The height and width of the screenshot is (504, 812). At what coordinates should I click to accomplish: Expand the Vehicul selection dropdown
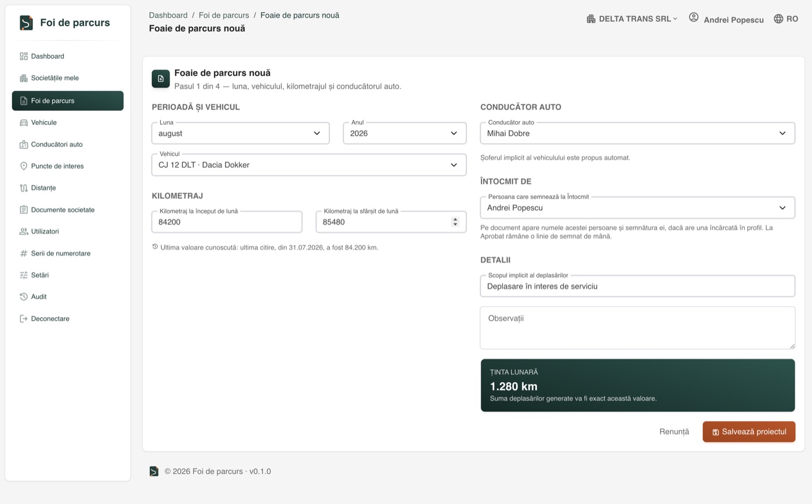coord(309,165)
